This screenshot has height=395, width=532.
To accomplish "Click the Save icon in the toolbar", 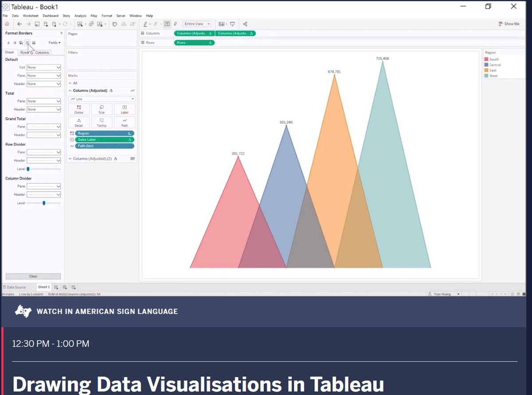I will tap(37, 24).
